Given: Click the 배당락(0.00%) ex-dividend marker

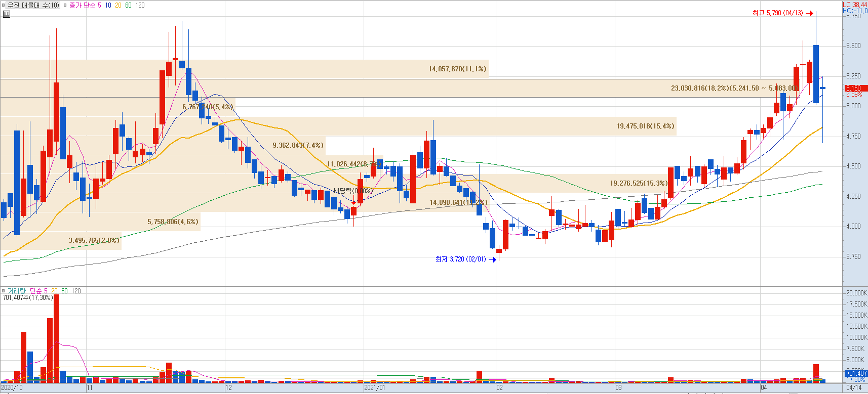Looking at the screenshot, I should 353,191.
